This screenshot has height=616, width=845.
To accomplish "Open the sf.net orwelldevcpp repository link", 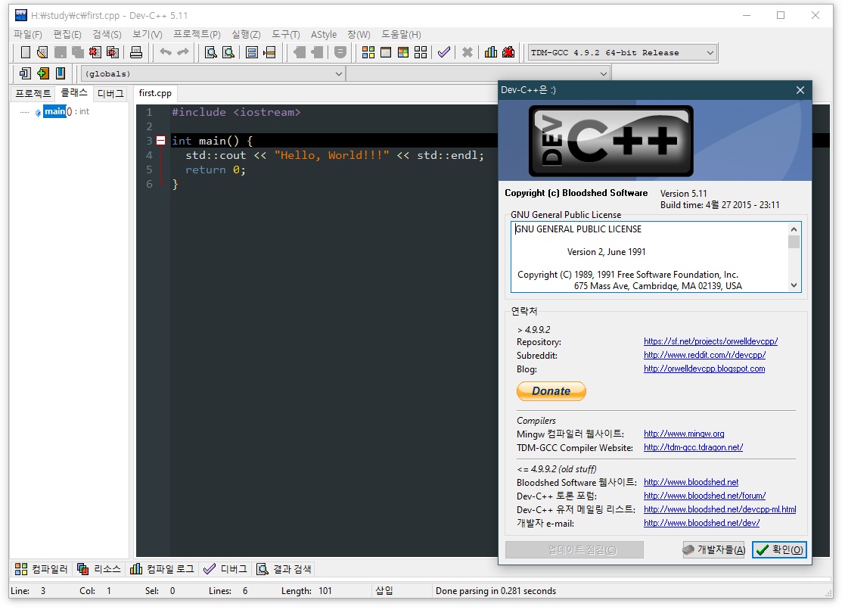I will [x=711, y=342].
